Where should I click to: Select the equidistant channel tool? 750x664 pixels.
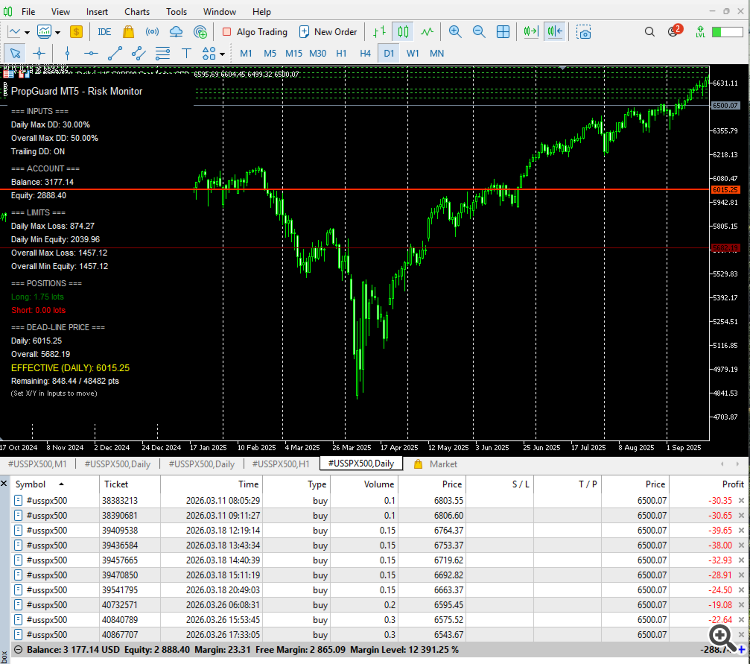click(x=139, y=54)
